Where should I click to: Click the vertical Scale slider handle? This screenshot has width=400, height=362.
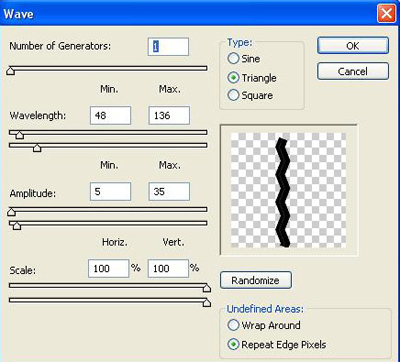pyautogui.click(x=207, y=302)
